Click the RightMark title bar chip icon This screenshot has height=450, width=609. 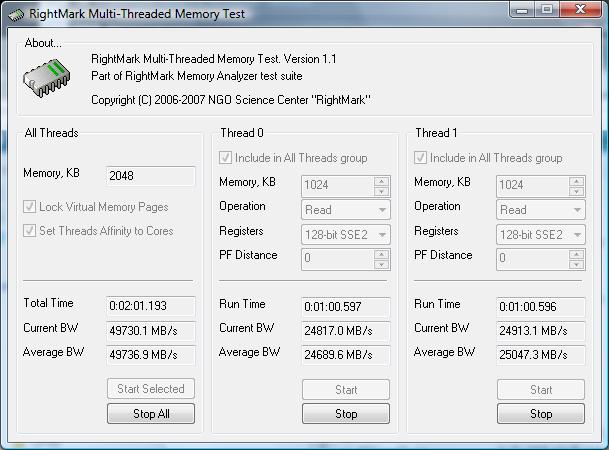(16, 15)
